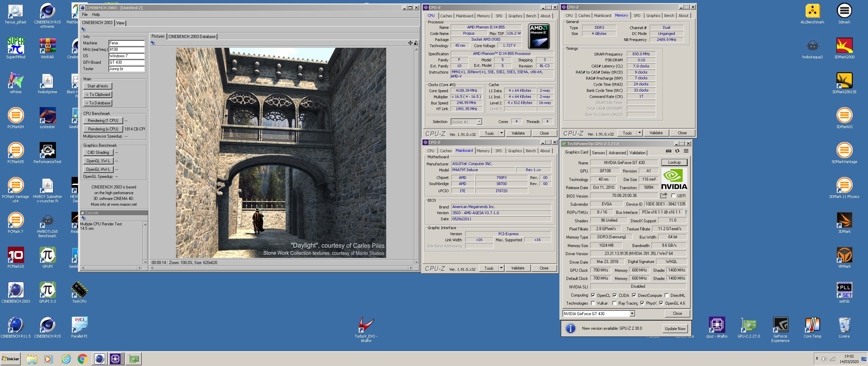Click the Iniciar start button
This screenshot has height=366, width=868.
click(x=11, y=359)
